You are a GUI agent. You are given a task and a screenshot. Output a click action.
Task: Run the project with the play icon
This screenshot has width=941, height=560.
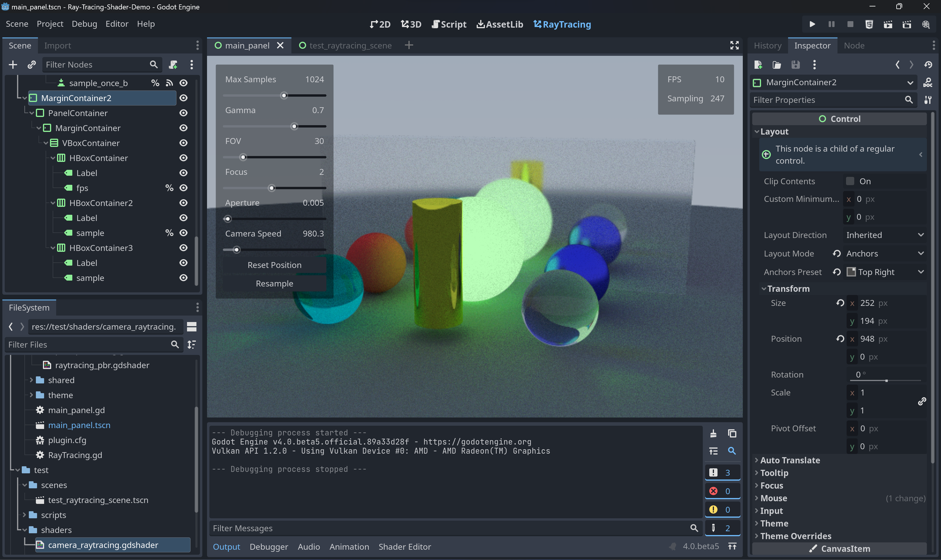812,24
